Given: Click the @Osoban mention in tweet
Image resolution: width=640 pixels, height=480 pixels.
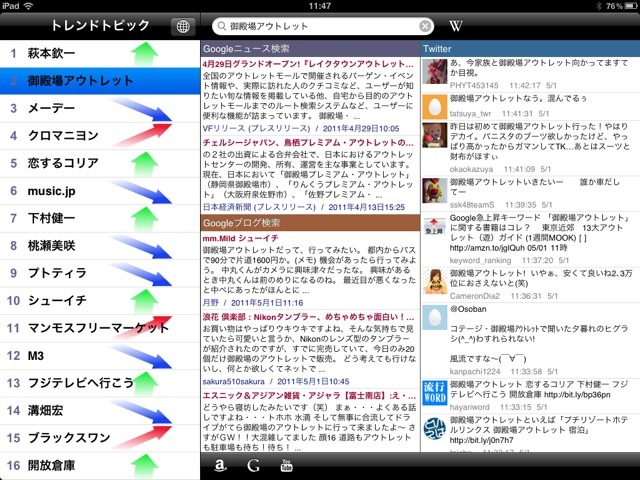Looking at the screenshot, I should pyautogui.click(x=468, y=309).
